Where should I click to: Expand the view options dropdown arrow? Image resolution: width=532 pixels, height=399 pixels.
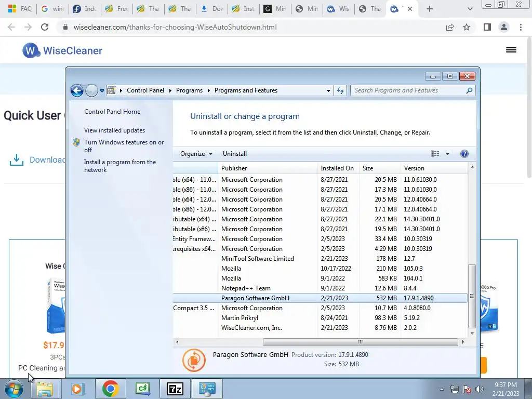tap(447, 154)
